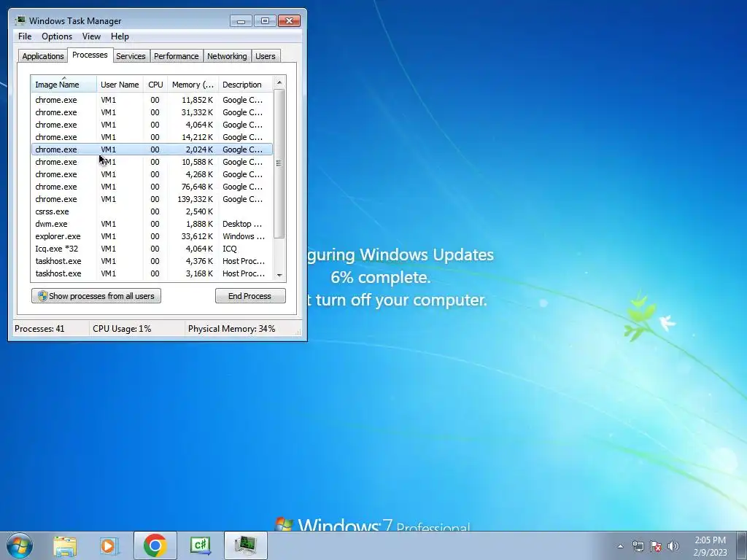Select chrome.exe using 10,588 K

pyautogui.click(x=152, y=162)
